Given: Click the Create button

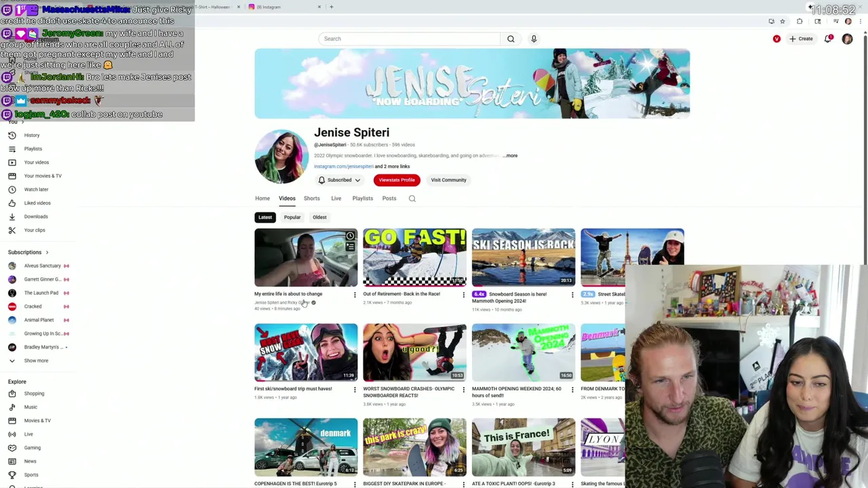Looking at the screenshot, I should (801, 39).
